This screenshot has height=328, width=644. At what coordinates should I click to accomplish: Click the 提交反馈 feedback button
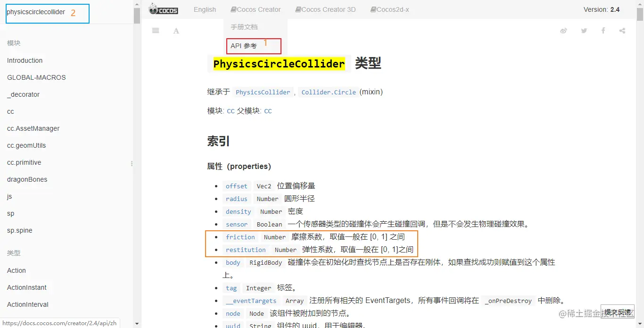tap(618, 312)
